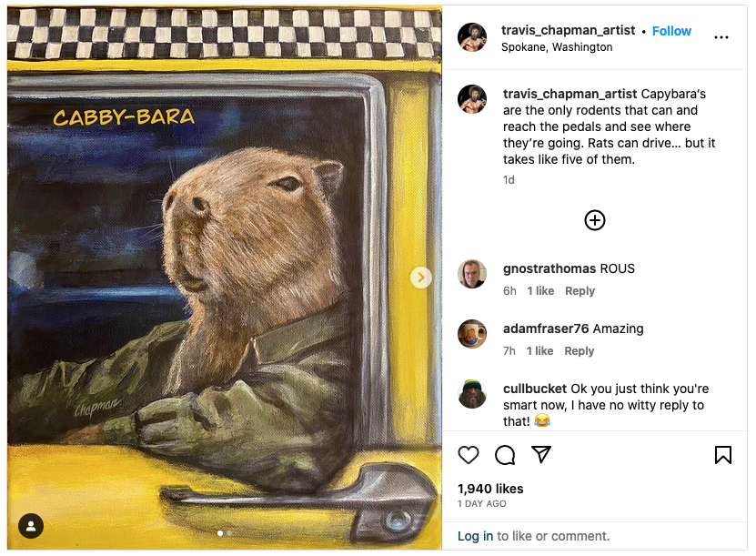Like the post with the heart icon
The width and height of the screenshot is (756, 556).
[x=469, y=455]
